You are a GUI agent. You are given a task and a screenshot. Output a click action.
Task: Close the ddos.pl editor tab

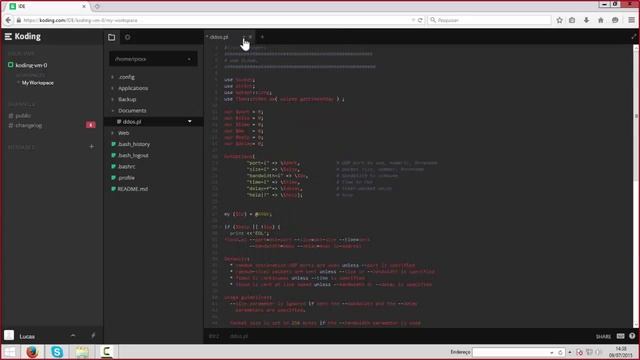pos(251,37)
